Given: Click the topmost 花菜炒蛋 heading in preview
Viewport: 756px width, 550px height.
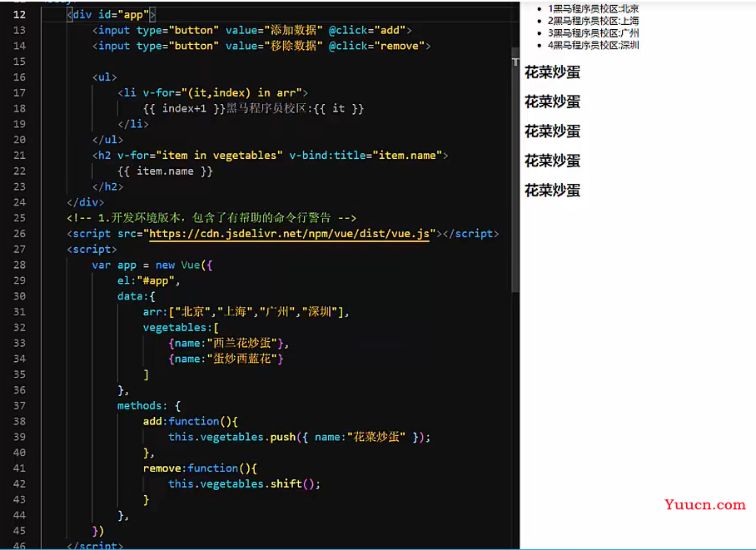Looking at the screenshot, I should [552, 72].
